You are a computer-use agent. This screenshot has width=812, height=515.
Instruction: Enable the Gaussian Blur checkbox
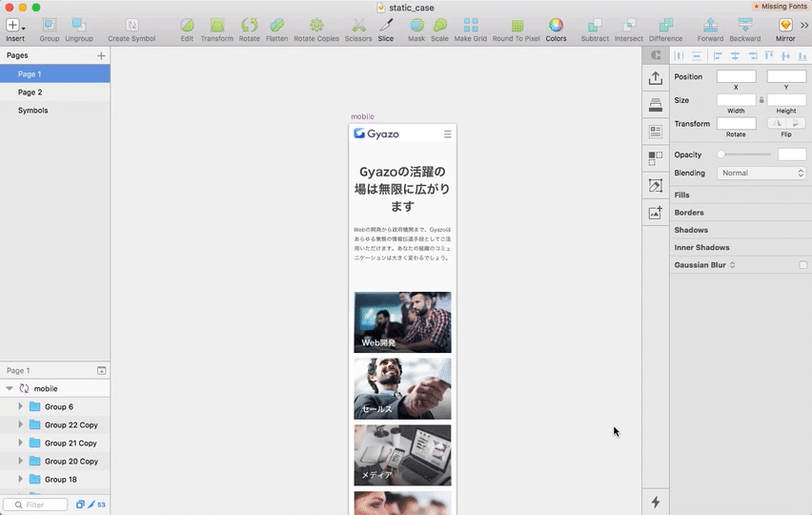pyautogui.click(x=802, y=265)
